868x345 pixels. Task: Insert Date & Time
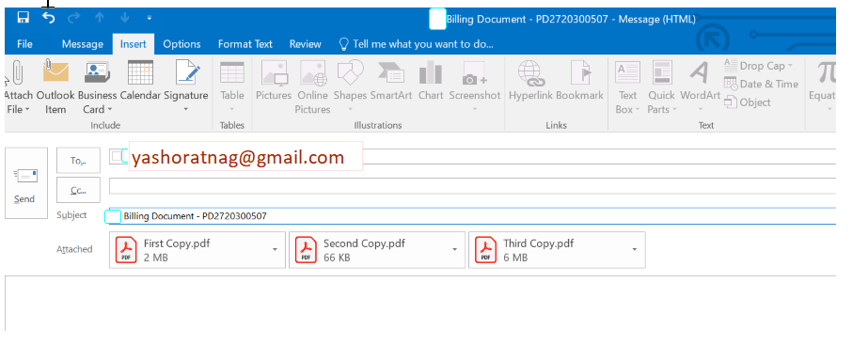(761, 84)
